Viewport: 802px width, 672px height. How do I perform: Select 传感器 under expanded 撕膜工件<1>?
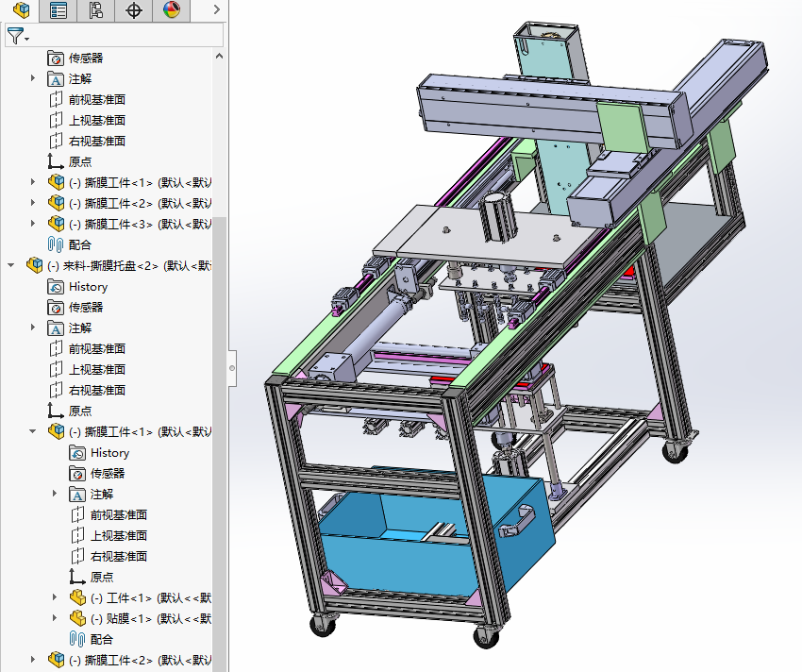pyautogui.click(x=96, y=474)
